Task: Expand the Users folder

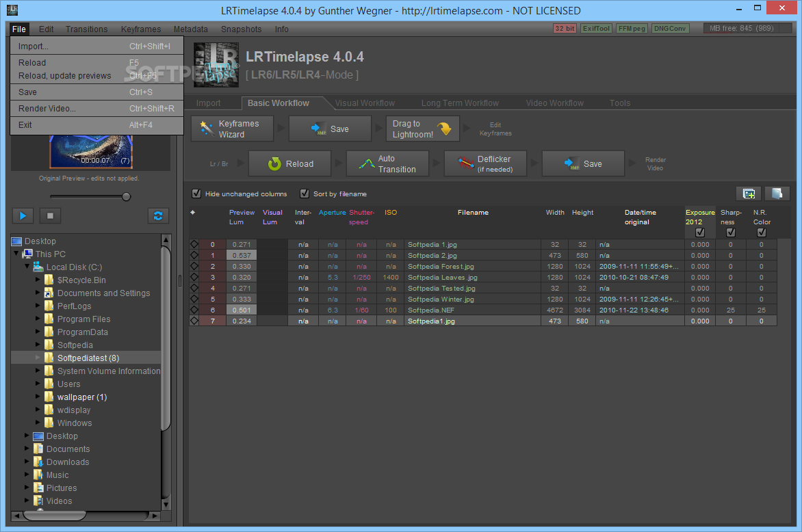Action: pyautogui.click(x=38, y=384)
